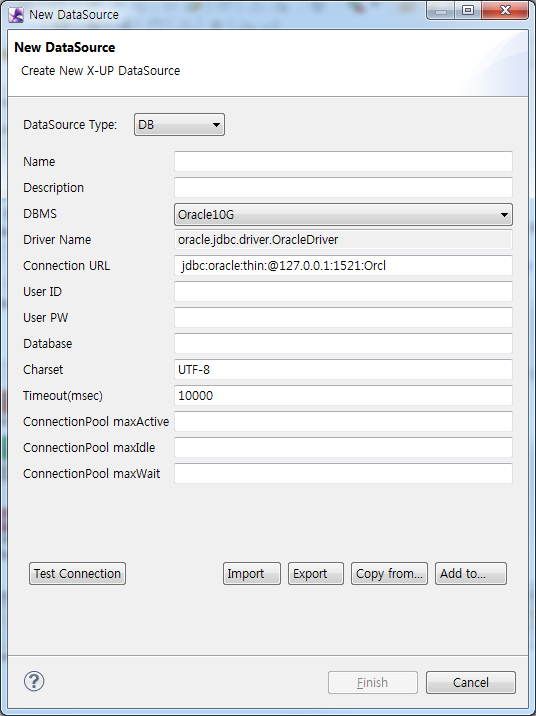Select the User ID input box

tap(343, 292)
